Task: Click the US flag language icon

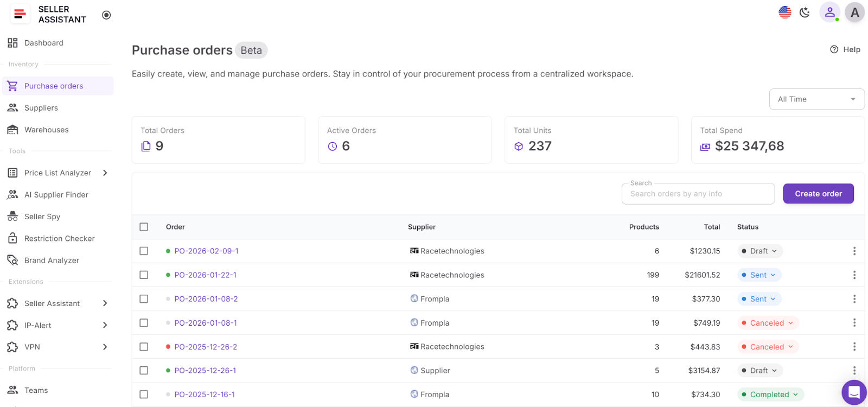Action: pyautogui.click(x=784, y=12)
